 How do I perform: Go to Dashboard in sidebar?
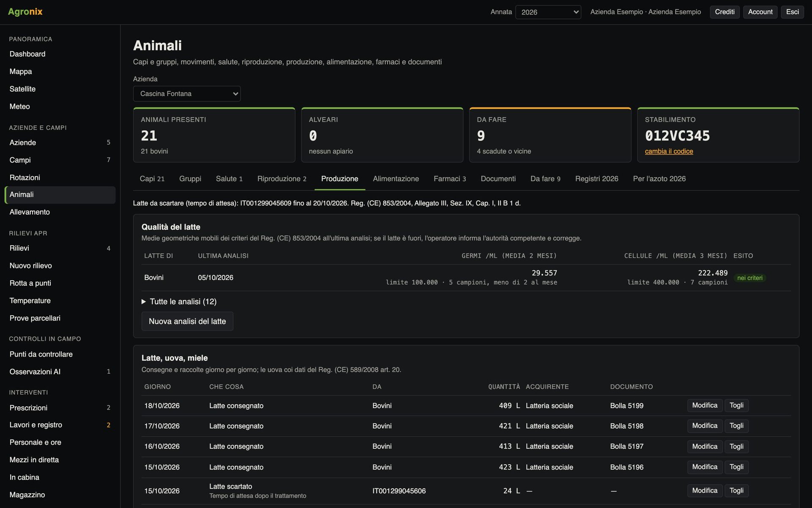point(60,54)
